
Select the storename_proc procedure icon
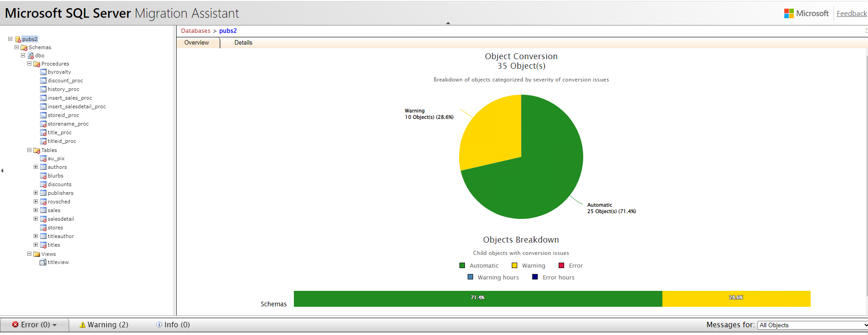point(43,124)
